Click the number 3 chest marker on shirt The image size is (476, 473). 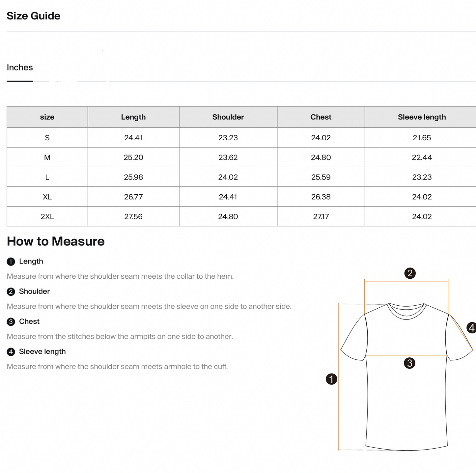409,363
